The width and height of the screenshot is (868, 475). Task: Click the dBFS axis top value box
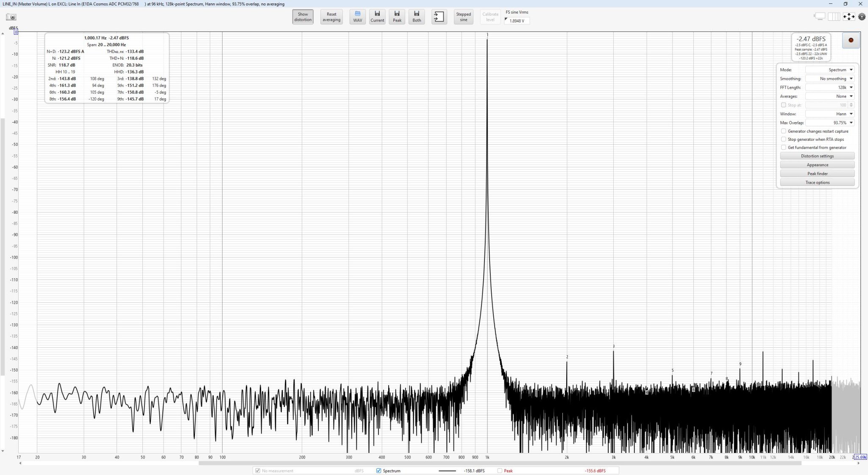click(x=16, y=32)
